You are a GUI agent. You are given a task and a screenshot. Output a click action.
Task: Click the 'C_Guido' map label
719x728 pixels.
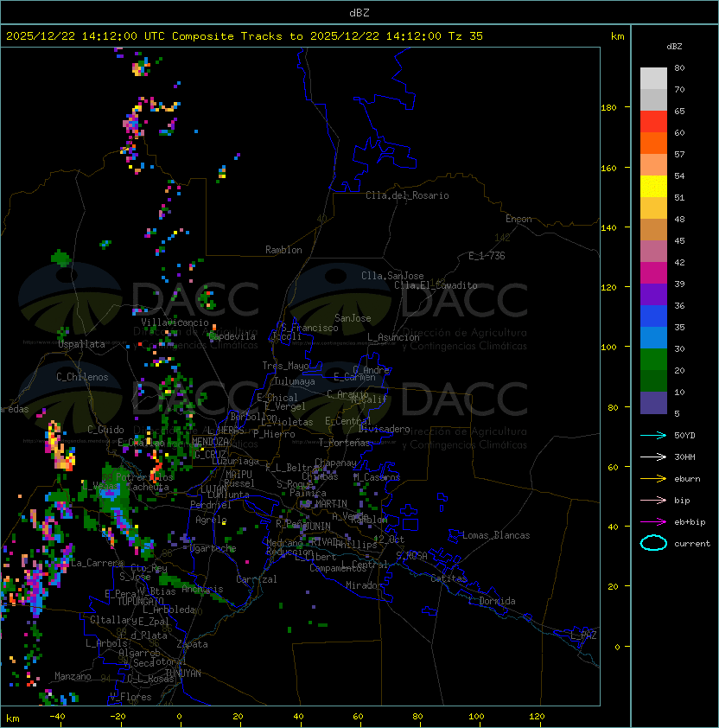click(x=105, y=430)
